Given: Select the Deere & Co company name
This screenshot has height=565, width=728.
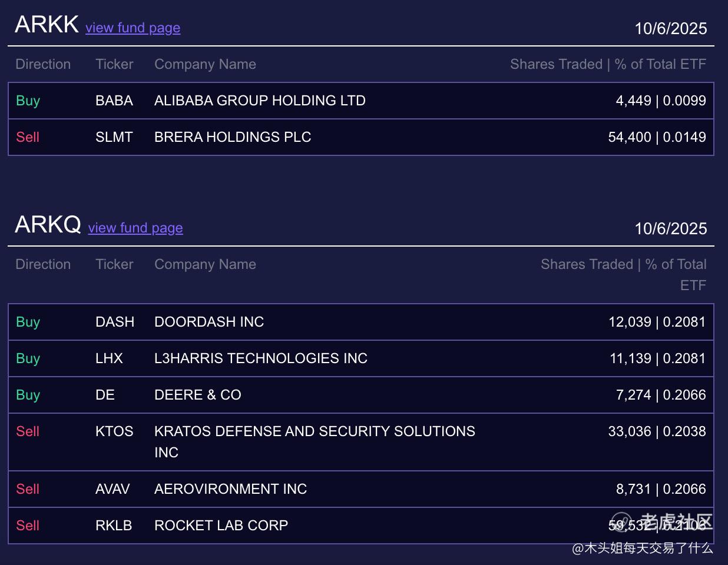Looking at the screenshot, I should tap(197, 395).
